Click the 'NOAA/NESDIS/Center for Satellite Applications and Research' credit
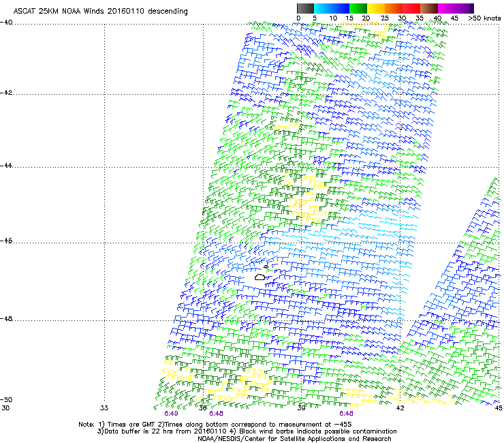Screen dimensions: 504x443 click(x=294, y=439)
